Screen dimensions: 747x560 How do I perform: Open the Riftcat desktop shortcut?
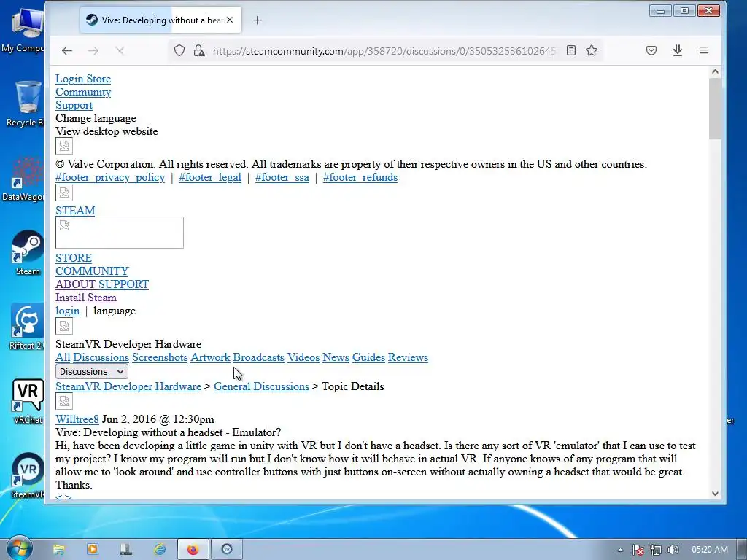pos(27,327)
